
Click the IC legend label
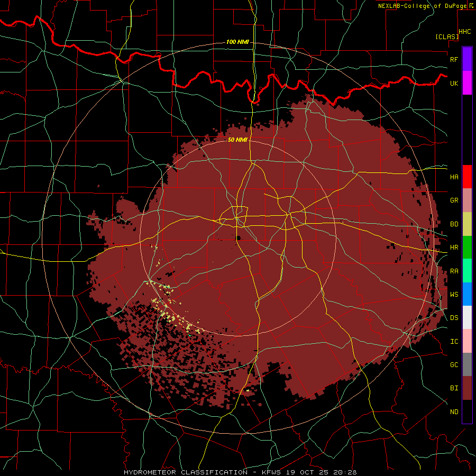(454, 342)
